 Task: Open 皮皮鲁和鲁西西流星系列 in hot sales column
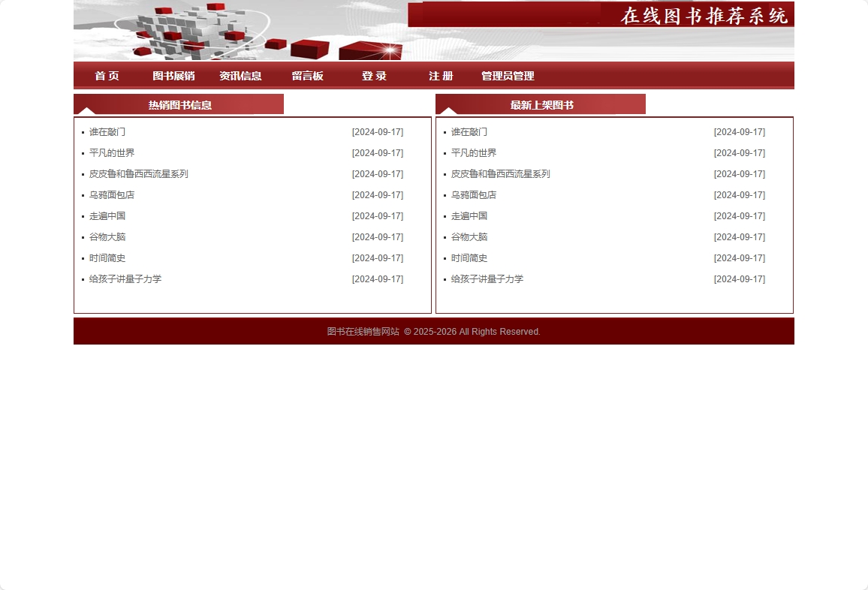pos(138,173)
